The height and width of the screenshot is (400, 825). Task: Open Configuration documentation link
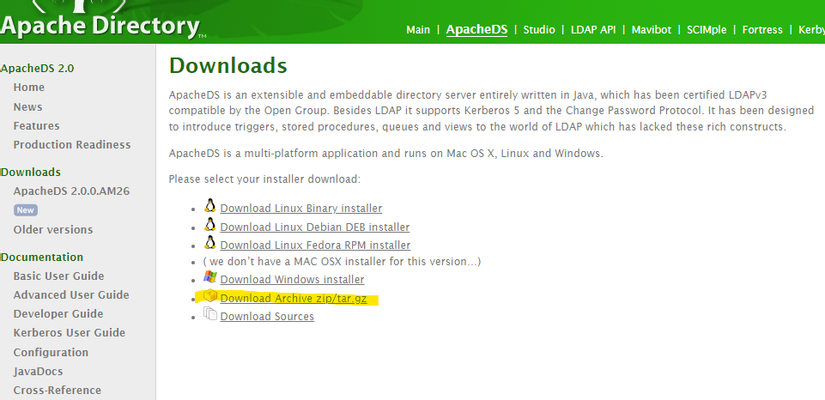tap(51, 352)
